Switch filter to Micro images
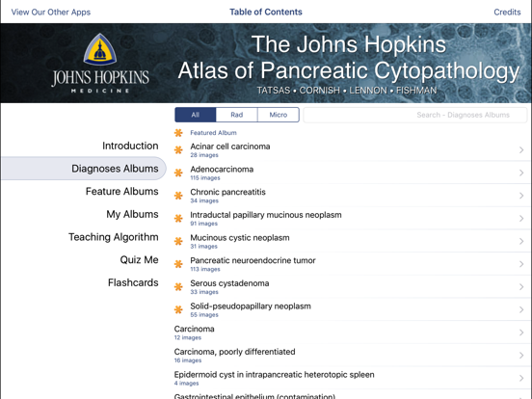The height and width of the screenshot is (399, 532). coord(279,115)
